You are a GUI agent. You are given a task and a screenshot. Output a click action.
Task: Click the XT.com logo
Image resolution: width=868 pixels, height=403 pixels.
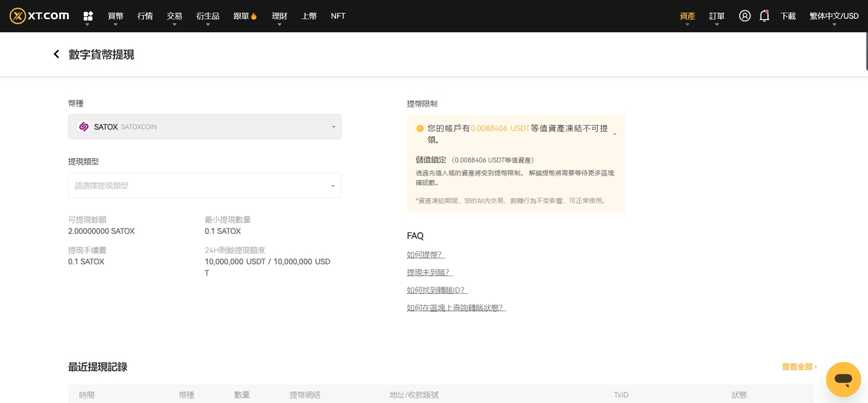point(39,16)
